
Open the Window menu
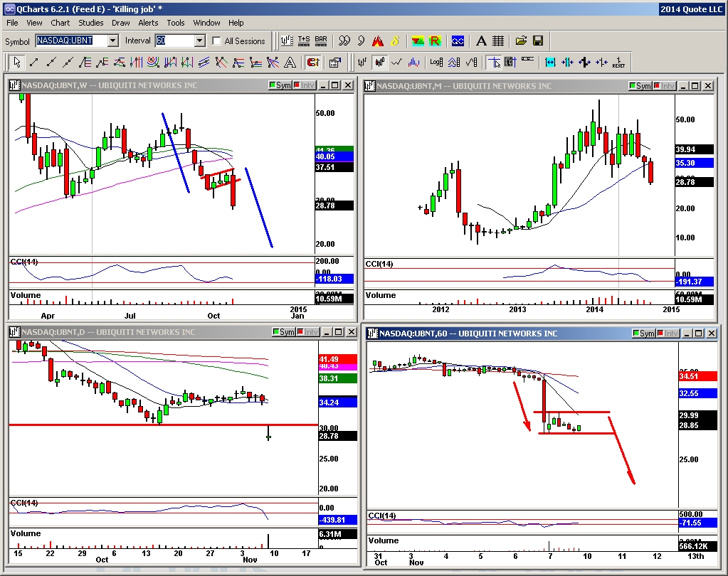[x=206, y=23]
